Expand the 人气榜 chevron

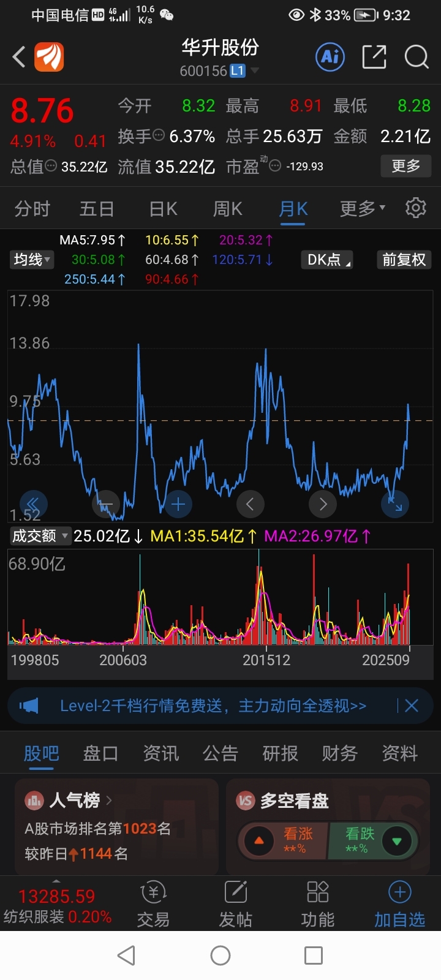click(x=109, y=800)
